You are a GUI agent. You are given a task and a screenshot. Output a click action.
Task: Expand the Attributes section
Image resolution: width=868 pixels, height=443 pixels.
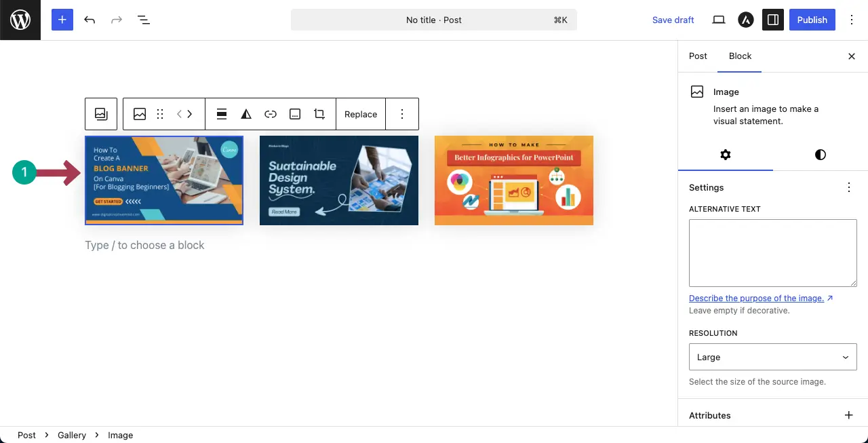(x=848, y=415)
